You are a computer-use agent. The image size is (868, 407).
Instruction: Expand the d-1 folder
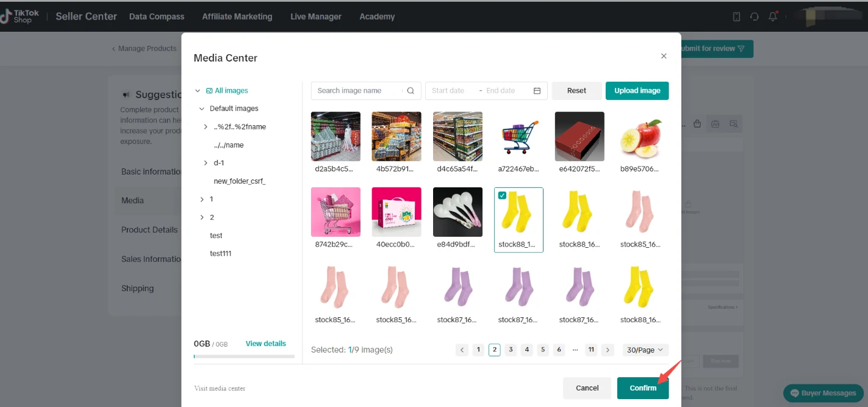coord(206,163)
